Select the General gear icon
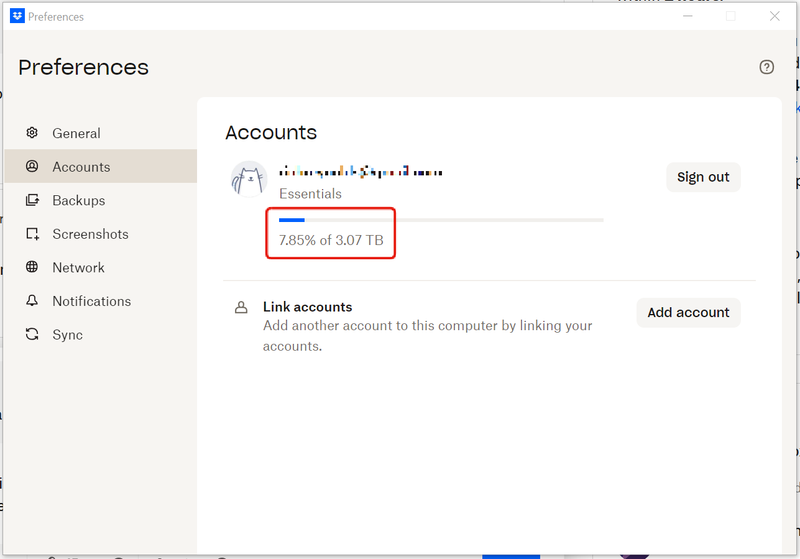The image size is (800, 559). (x=32, y=133)
